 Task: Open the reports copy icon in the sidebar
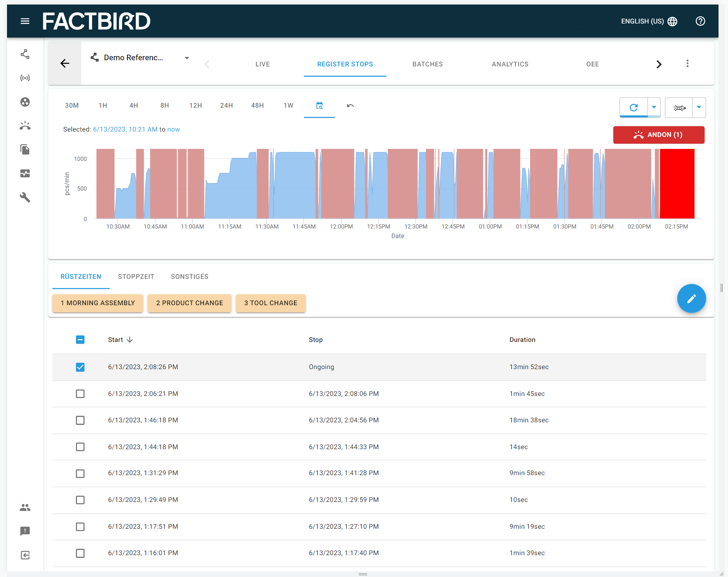click(x=25, y=149)
